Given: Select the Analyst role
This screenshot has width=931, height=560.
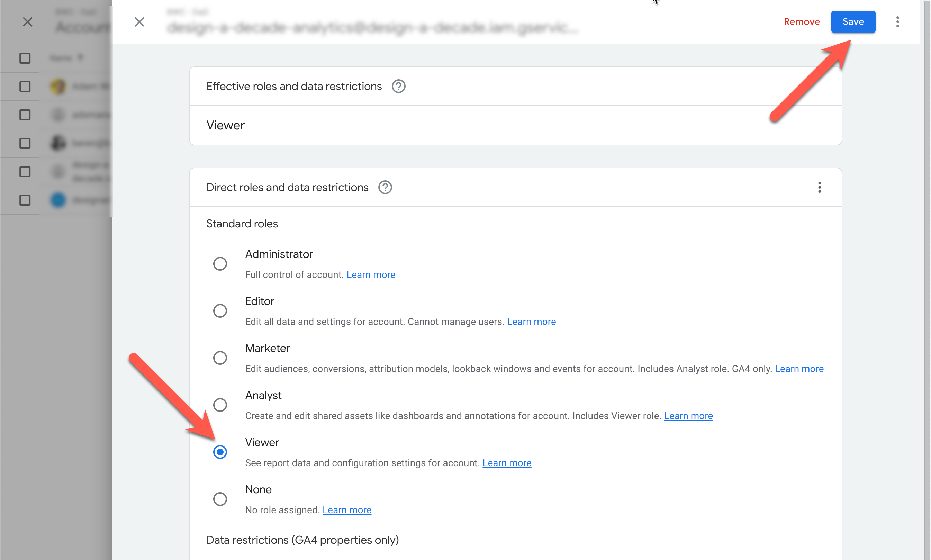Looking at the screenshot, I should point(220,405).
